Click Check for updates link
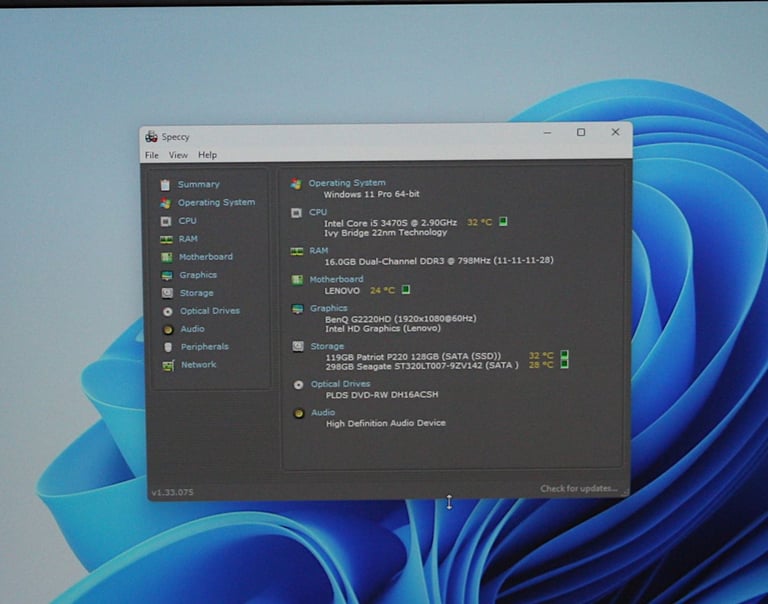Viewport: 768px width, 604px height. pyautogui.click(x=578, y=488)
